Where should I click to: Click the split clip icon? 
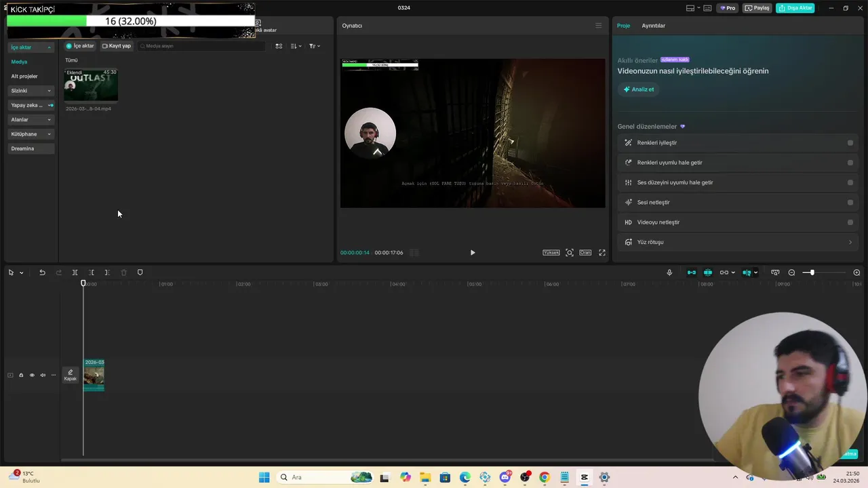[75, 272]
